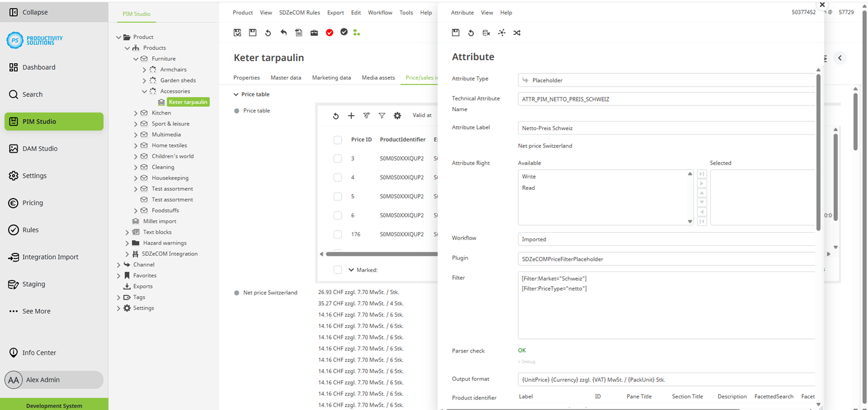Select the checkbox for Price ID 176
Screen dimensions: 868x410
pos(338,234)
